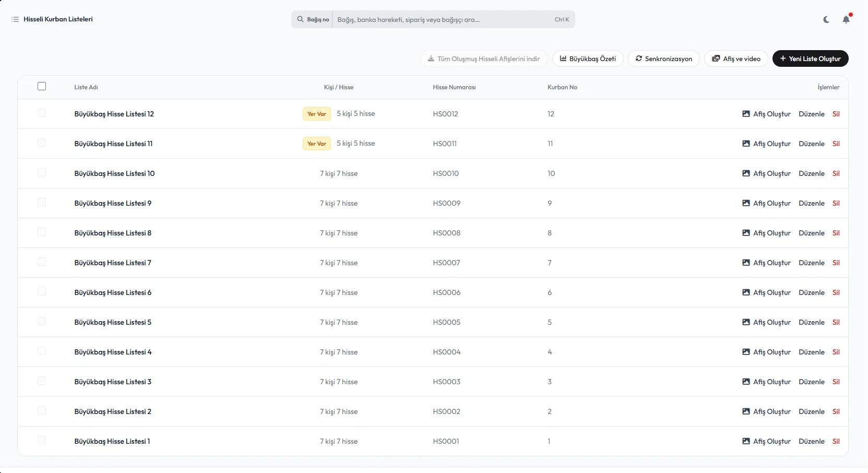
Task: Open 'Afiş ve video' button
Action: [x=736, y=58]
